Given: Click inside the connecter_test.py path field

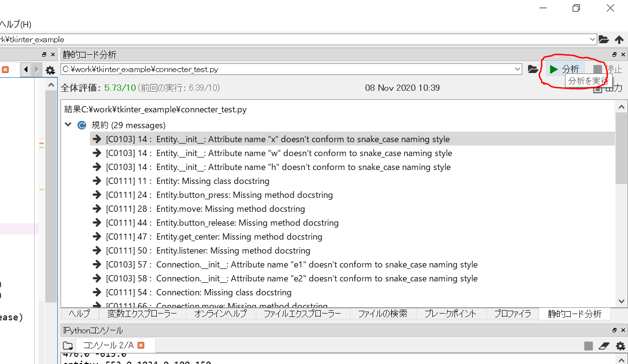Looking at the screenshot, I should point(240,69).
